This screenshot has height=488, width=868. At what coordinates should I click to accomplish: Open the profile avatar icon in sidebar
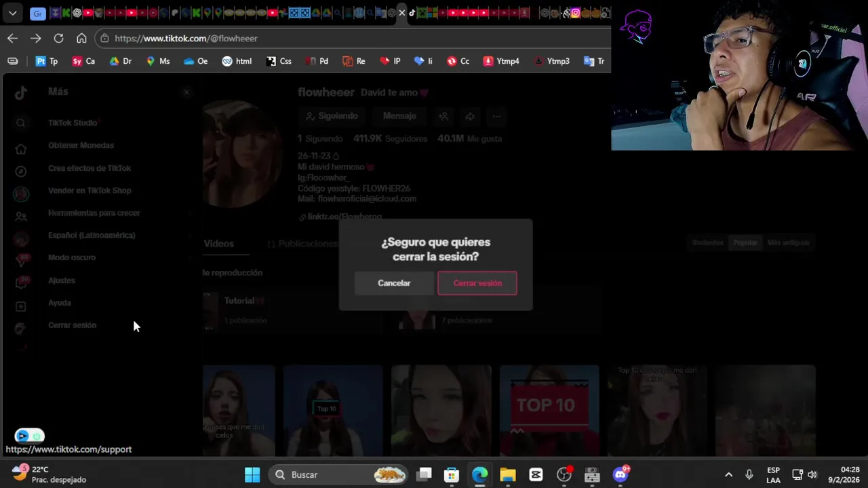click(21, 329)
